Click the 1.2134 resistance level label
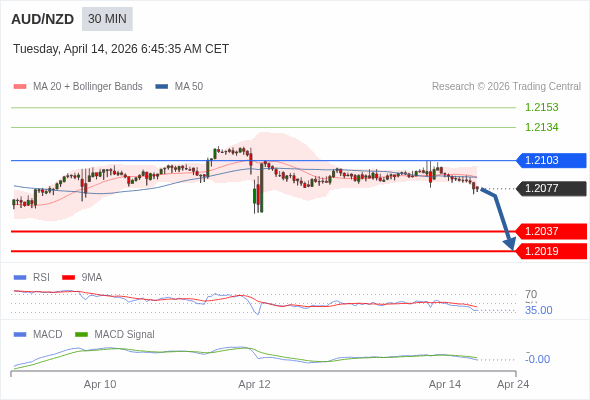The image size is (590, 400). coord(541,127)
